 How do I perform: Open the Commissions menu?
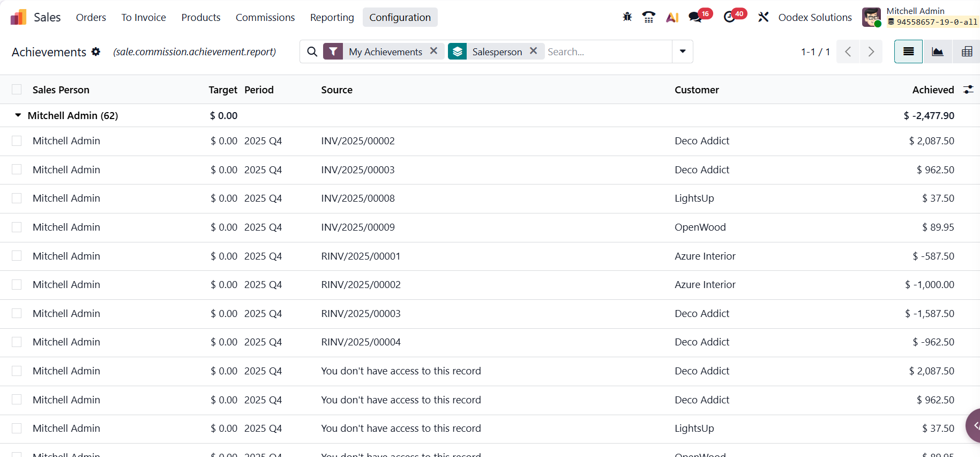[x=265, y=17]
